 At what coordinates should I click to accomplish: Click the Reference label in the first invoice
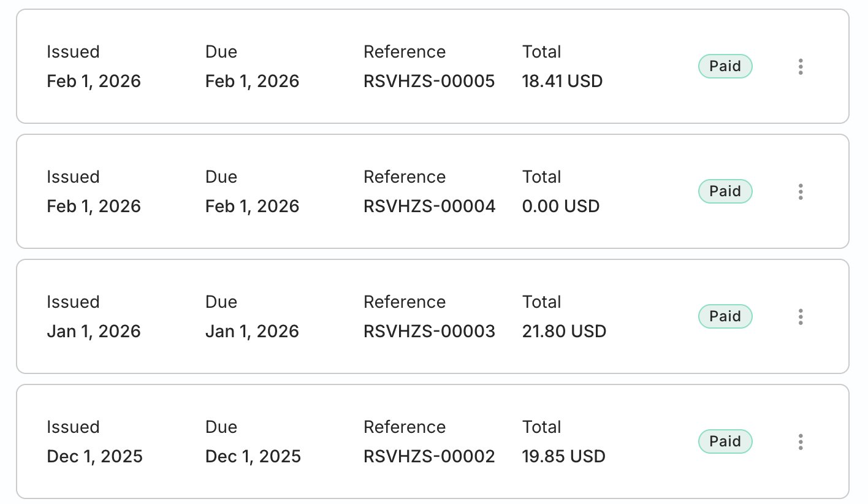(405, 52)
